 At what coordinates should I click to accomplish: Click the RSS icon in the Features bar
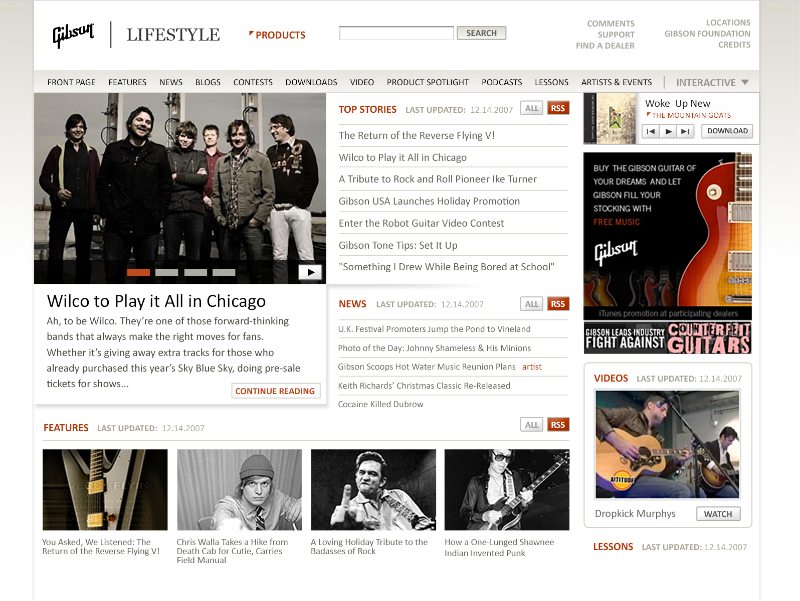tap(558, 424)
